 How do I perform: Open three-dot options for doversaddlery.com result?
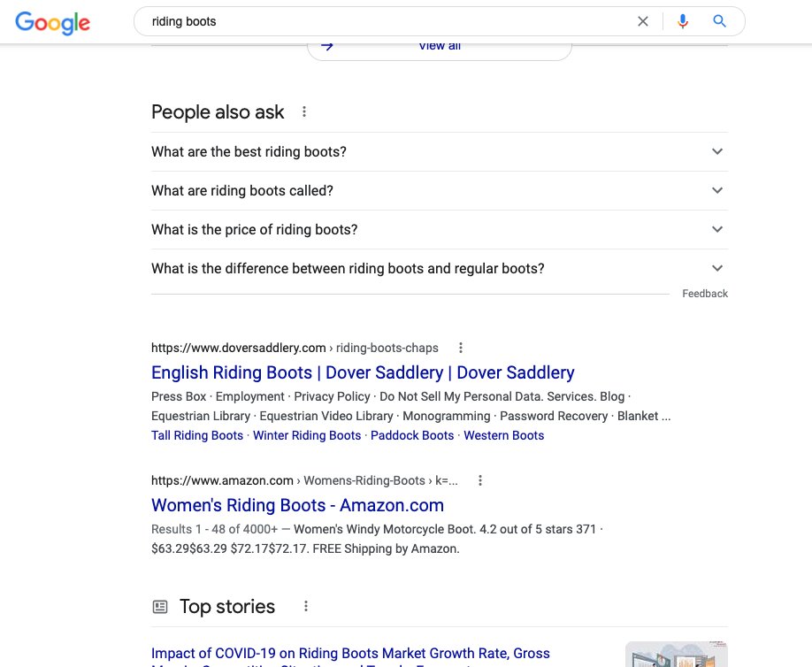point(460,348)
